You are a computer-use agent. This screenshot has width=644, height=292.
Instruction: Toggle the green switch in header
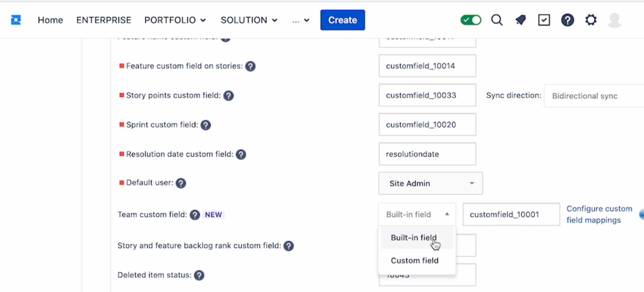coord(471,20)
